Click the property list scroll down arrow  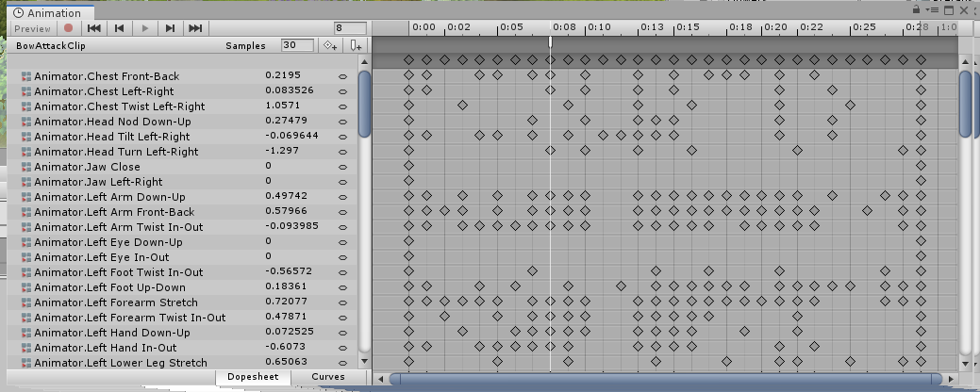point(364,360)
